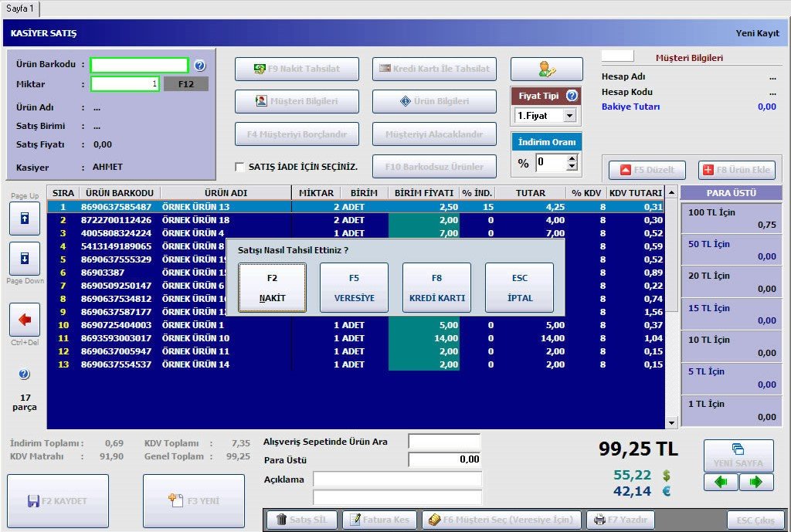Increase the İndirim Oranı with up arrow
This screenshot has height=532, width=791.
[572, 158]
